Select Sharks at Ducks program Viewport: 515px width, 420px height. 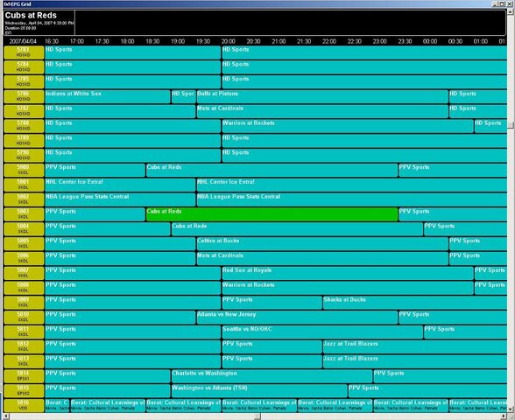coord(415,303)
